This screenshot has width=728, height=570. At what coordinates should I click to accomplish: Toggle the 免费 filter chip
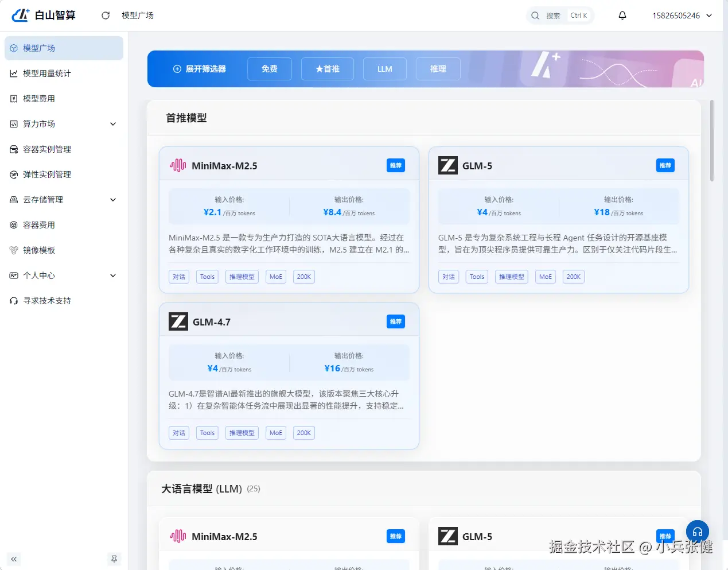tap(270, 69)
